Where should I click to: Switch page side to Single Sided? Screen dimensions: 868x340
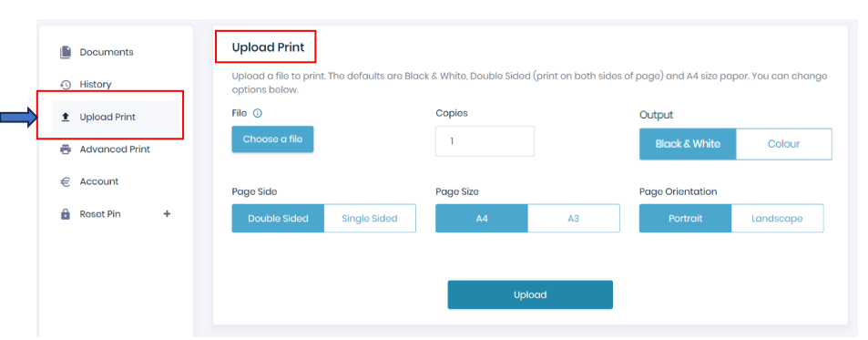coord(370,218)
